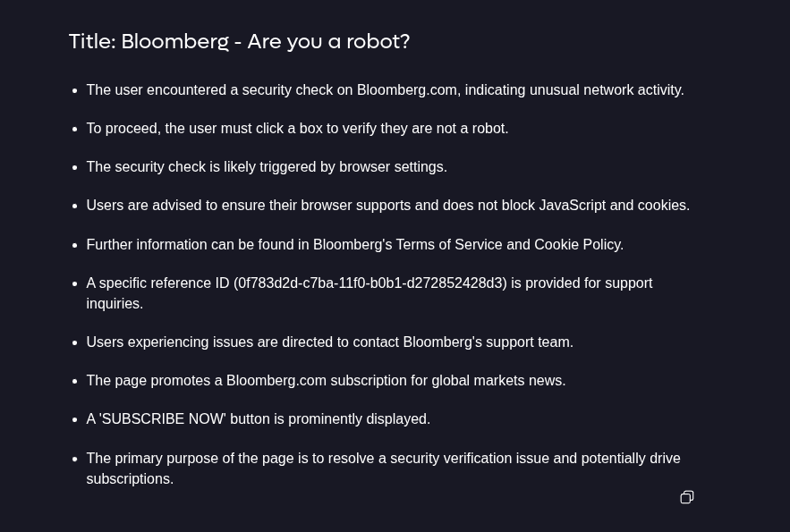Select the bullet about ensuring browser support

387,206
